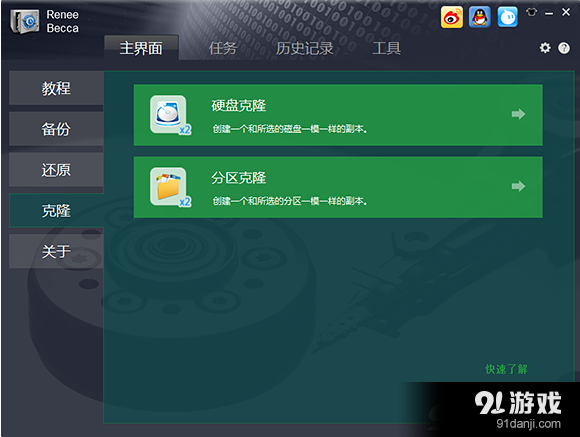Click the partition clone folder icon
The height and width of the screenshot is (437, 580).
171,187
